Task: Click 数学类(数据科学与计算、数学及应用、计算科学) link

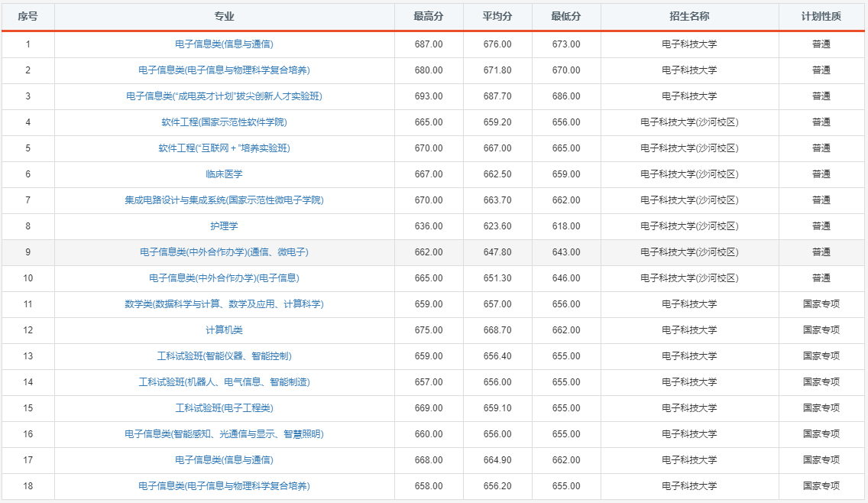Action: pyautogui.click(x=224, y=305)
